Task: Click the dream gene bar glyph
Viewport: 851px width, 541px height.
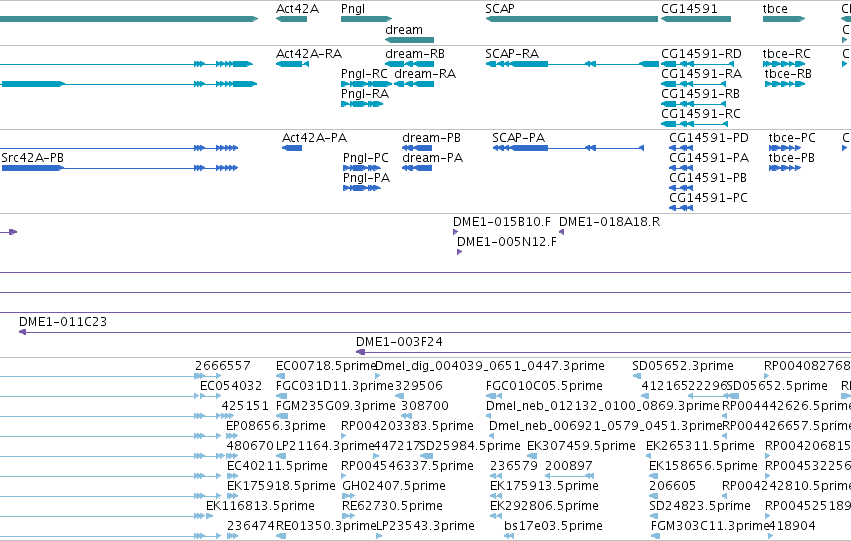Action: 410,40
